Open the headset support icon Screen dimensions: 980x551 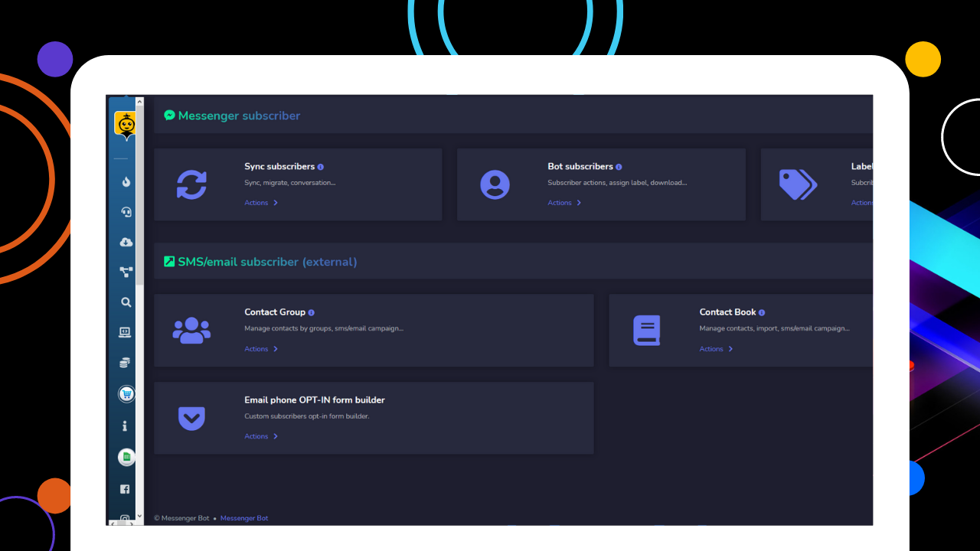pos(125,212)
